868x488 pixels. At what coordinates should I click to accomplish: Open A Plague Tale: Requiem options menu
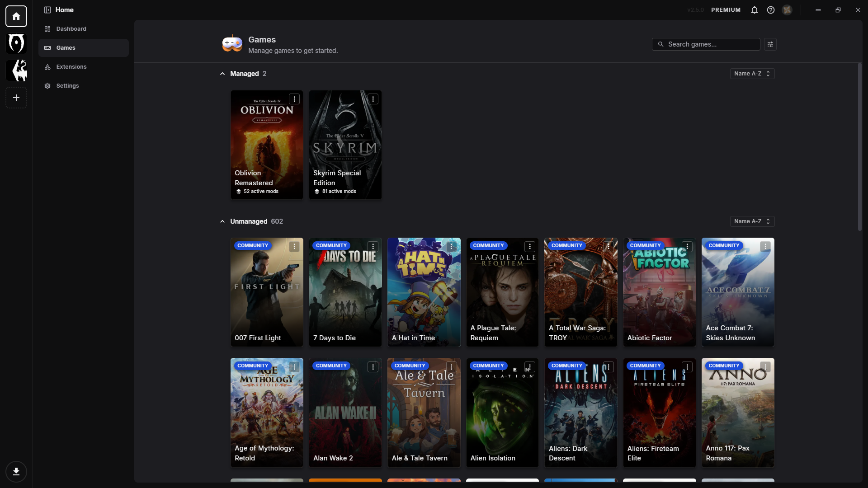click(530, 246)
